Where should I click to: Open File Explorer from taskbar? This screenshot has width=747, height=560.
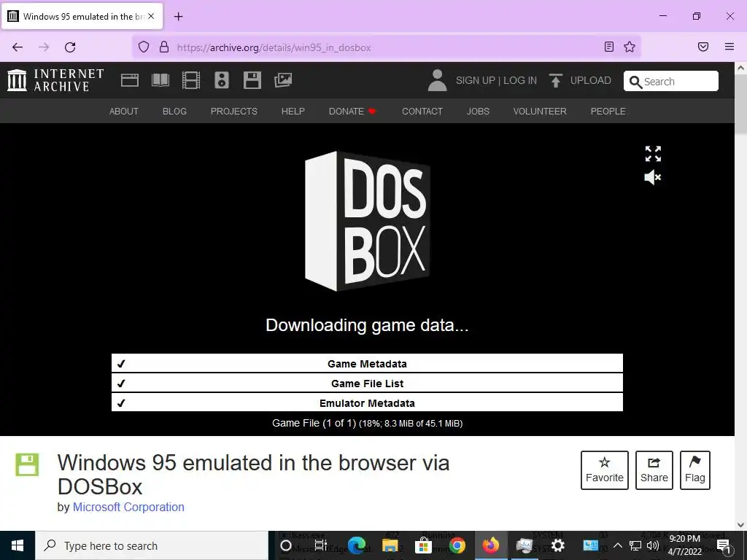pyautogui.click(x=390, y=545)
